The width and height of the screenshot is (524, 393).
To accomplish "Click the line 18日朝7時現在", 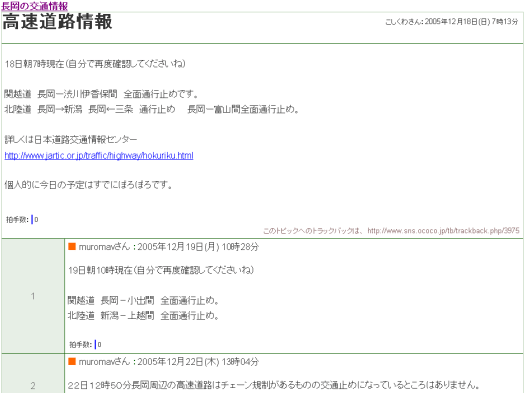I will point(95,64).
